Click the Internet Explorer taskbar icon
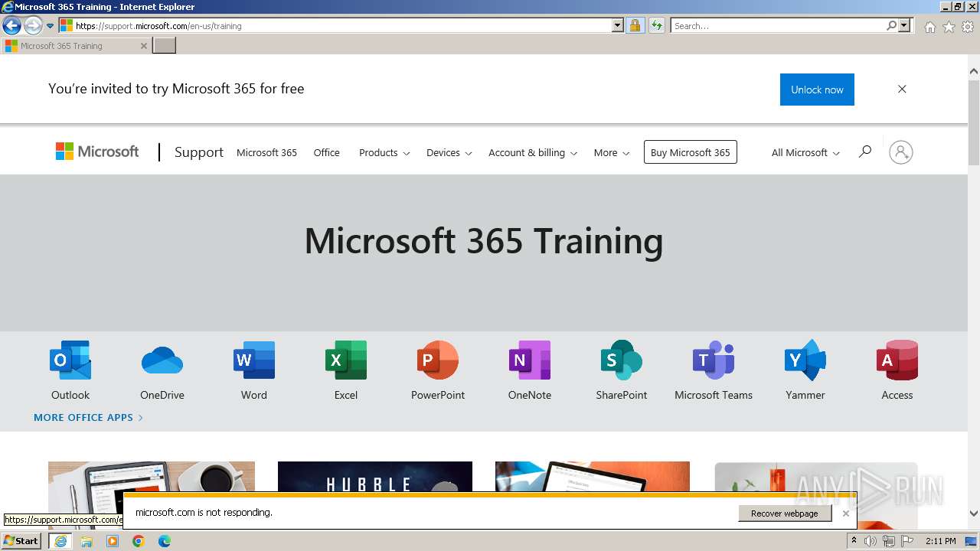The width and height of the screenshot is (980, 551). point(60,541)
